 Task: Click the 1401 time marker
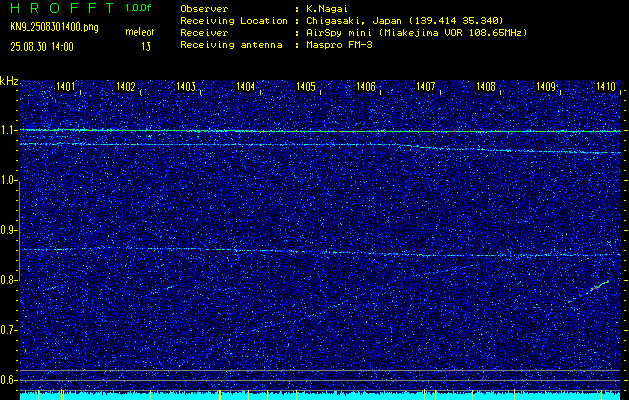[x=65, y=86]
